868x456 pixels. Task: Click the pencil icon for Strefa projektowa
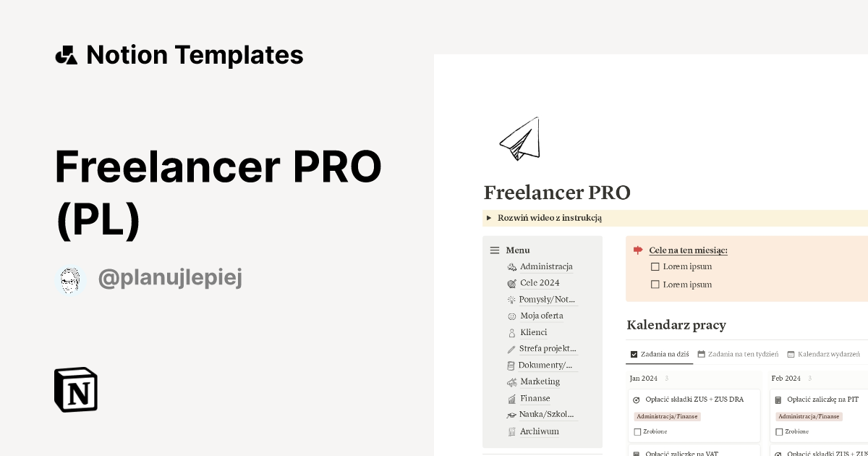pyautogui.click(x=511, y=348)
